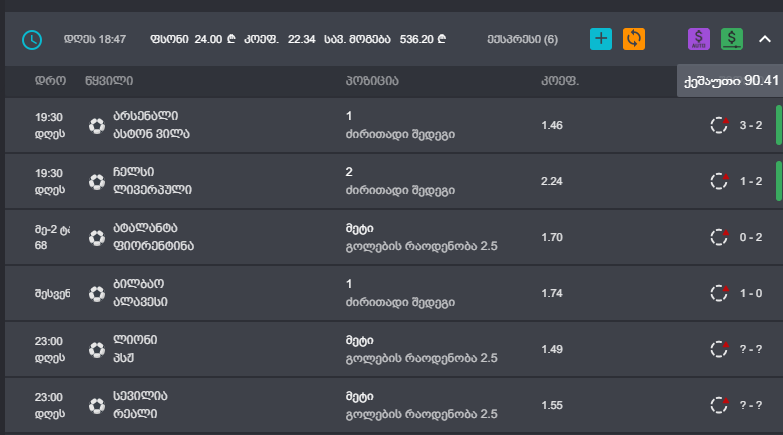
Task: Click the ექსპრესი (6) label
Action: click(523, 39)
